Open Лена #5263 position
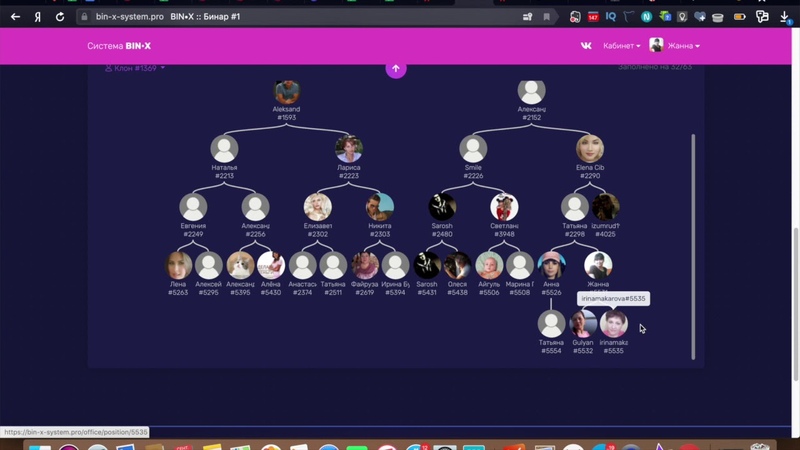This screenshot has height=450, width=800. pos(178,265)
